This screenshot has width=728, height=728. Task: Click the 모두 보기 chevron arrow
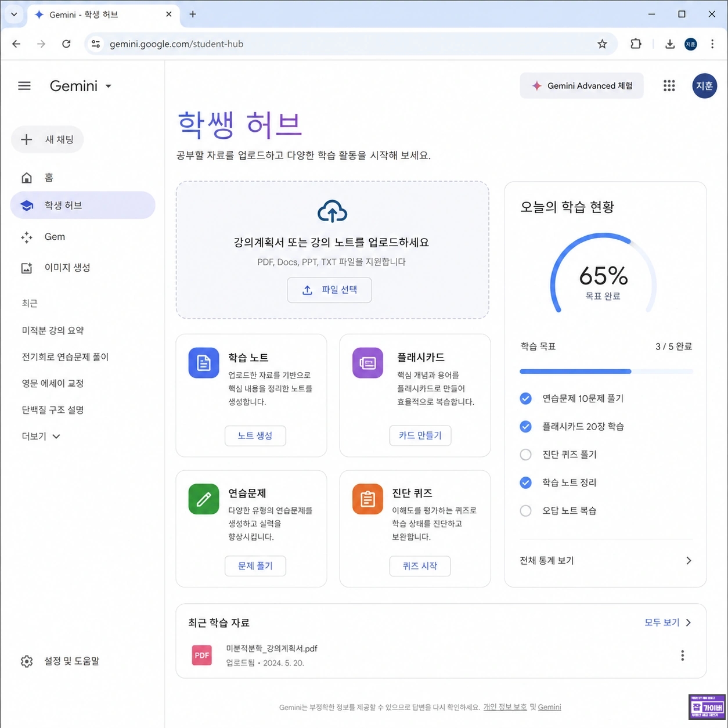click(689, 623)
